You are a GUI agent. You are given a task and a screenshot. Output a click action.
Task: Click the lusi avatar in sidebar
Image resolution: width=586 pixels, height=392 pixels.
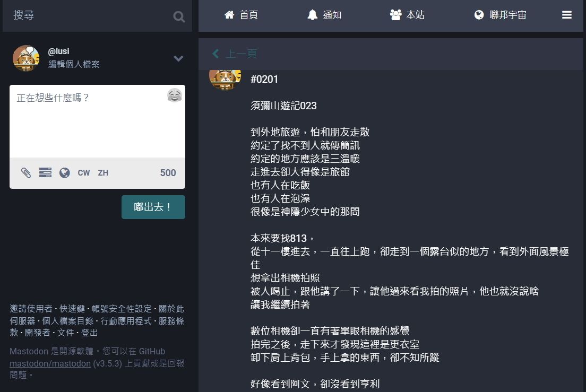pos(26,58)
